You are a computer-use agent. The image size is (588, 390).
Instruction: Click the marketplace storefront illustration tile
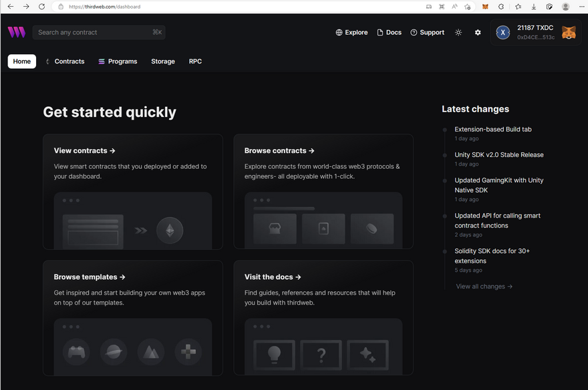(x=275, y=228)
